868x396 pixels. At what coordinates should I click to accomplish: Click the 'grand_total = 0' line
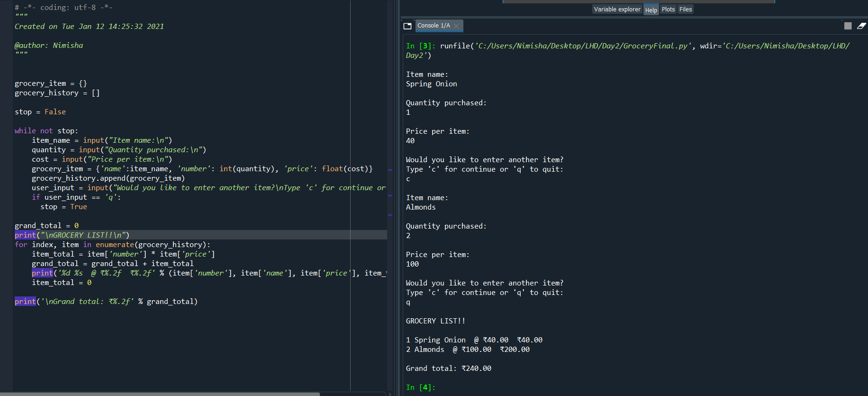pyautogui.click(x=47, y=226)
